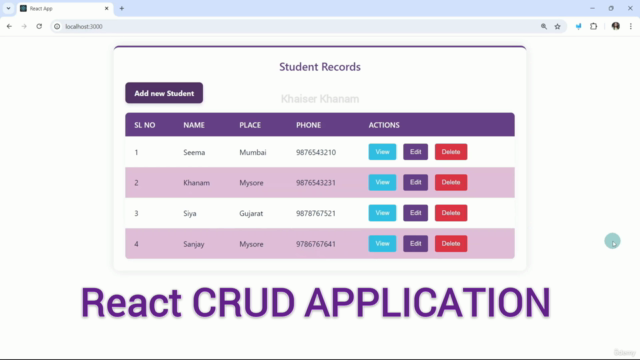Select the PHONE column header

309,125
